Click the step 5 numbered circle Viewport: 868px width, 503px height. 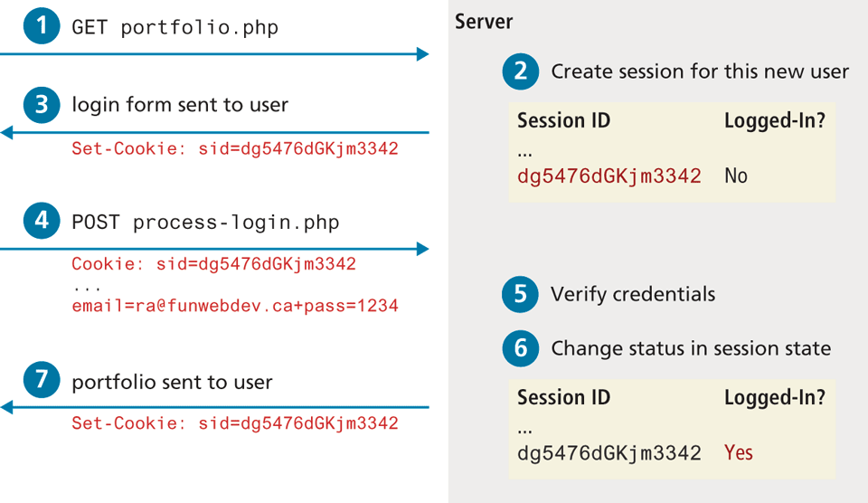(521, 294)
